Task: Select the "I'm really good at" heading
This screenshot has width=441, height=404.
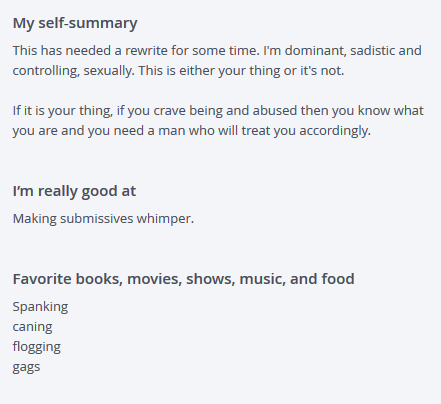Action: click(74, 191)
